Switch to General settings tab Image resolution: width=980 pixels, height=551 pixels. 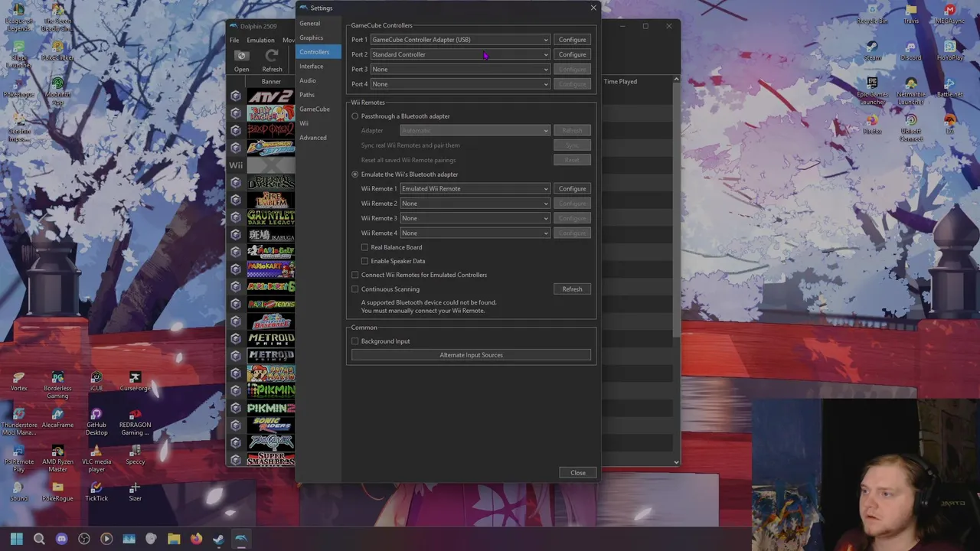pos(318,23)
